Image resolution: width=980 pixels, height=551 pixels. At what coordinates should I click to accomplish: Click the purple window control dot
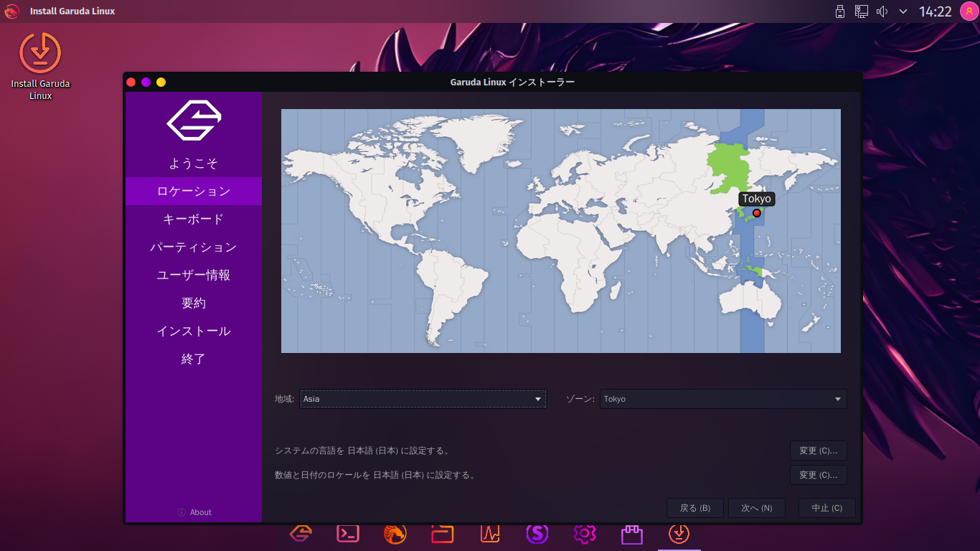pyautogui.click(x=146, y=82)
